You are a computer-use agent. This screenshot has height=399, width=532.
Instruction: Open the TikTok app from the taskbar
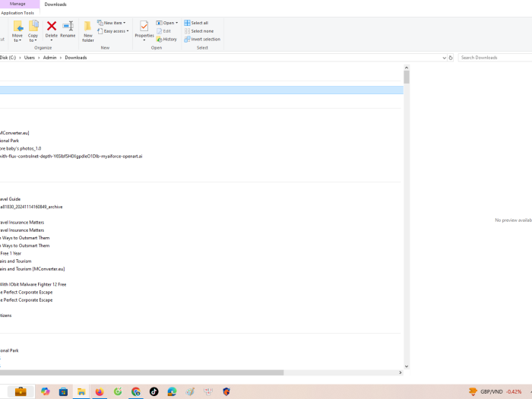154,391
